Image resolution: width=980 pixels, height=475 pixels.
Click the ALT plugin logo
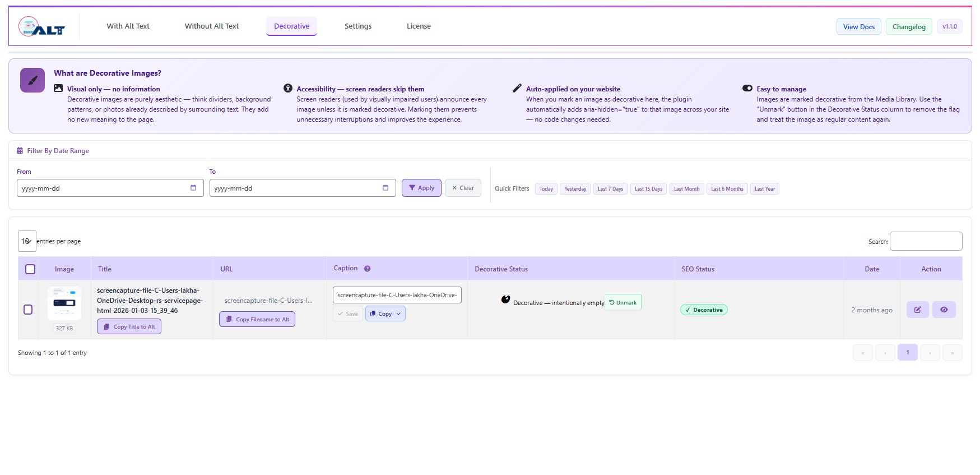[x=41, y=26]
